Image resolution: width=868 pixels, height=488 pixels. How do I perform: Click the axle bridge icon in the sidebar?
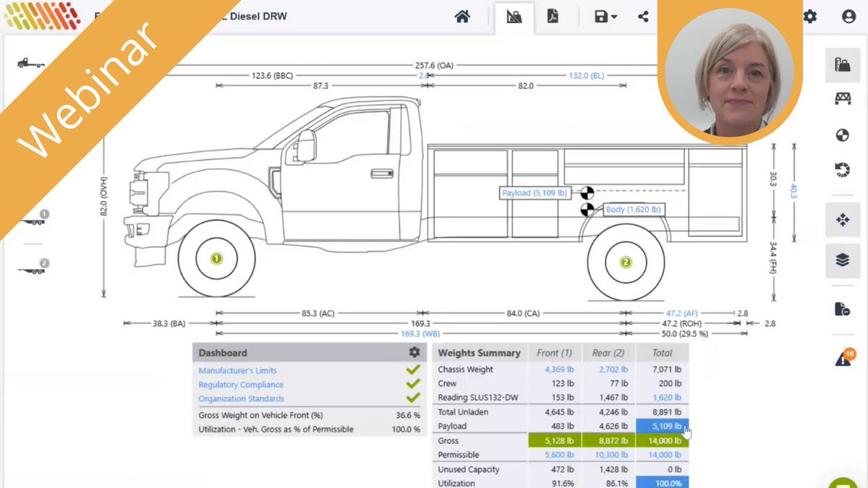point(841,98)
